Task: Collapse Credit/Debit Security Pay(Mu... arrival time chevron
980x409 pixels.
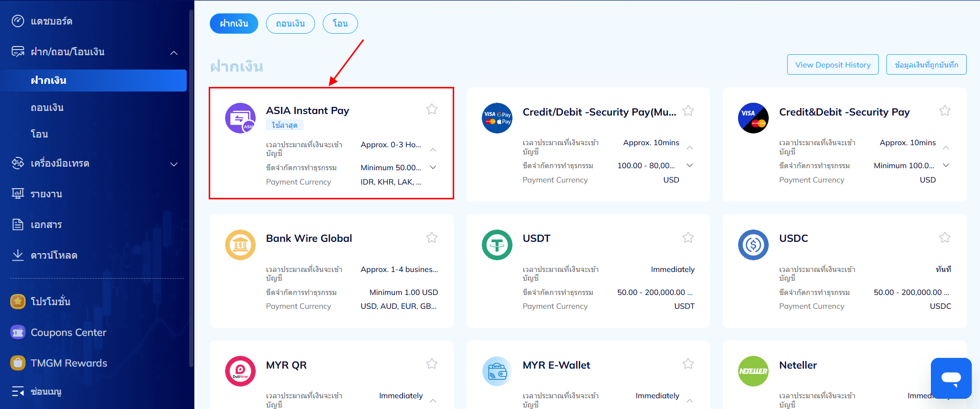Action: pos(690,148)
